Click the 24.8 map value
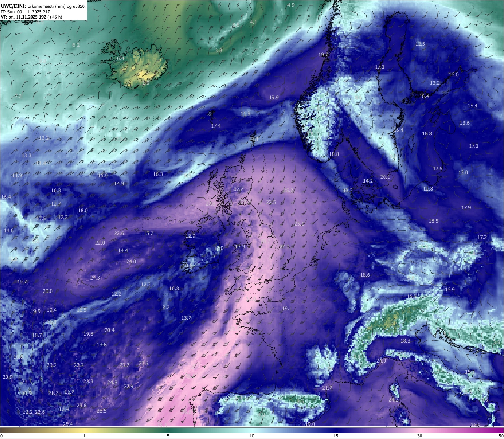This screenshot has height=439, width=504. click(x=112, y=383)
